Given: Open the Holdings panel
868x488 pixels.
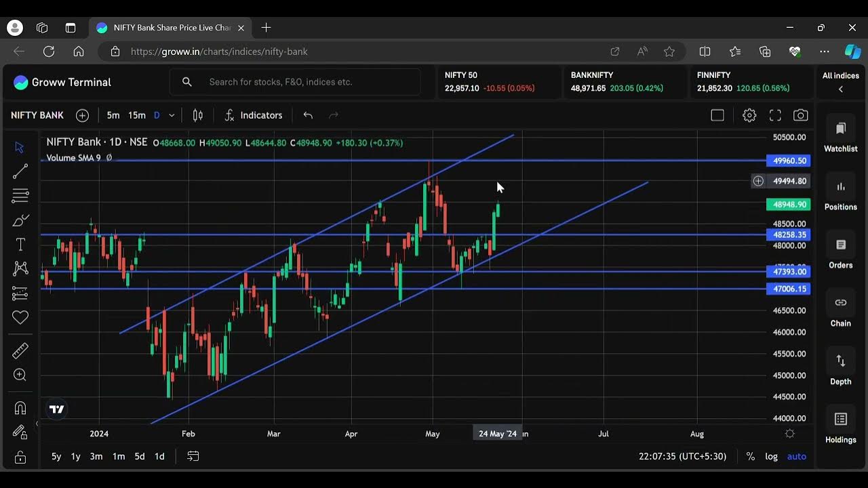Looking at the screenshot, I should click(x=841, y=429).
